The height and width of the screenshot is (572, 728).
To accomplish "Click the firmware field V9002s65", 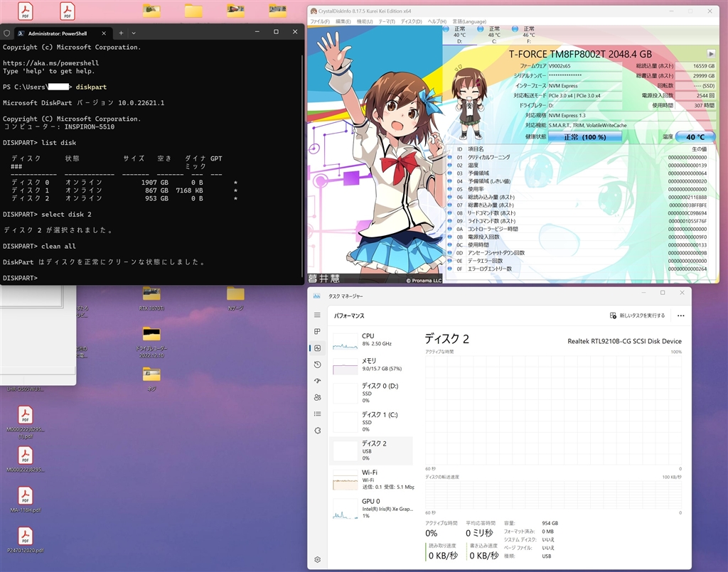I will coord(584,66).
